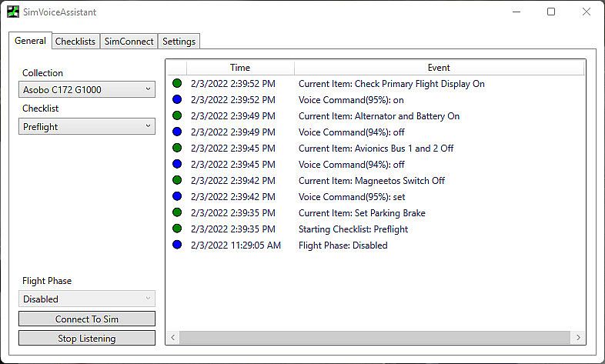Click blue dot for Flight Phase Disabled event
The width and height of the screenshot is (605, 364).
coord(177,245)
